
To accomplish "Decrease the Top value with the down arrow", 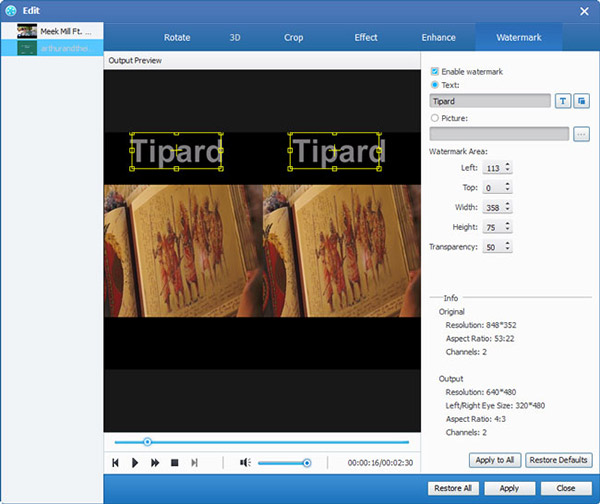I will pos(507,190).
